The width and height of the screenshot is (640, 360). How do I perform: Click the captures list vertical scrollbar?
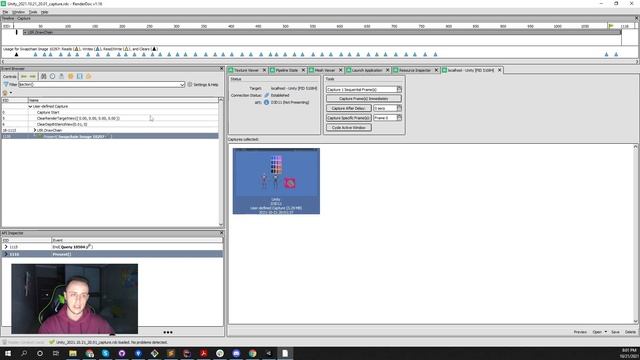click(635, 233)
